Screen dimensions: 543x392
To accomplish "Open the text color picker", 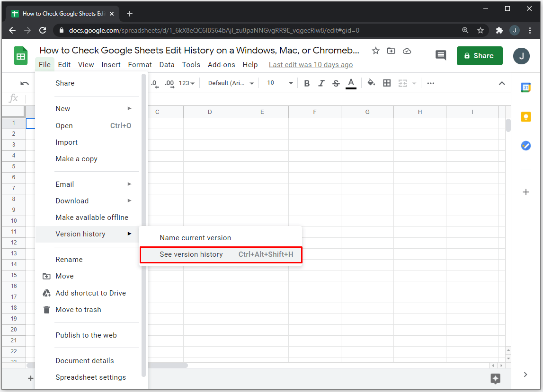I will pos(351,83).
